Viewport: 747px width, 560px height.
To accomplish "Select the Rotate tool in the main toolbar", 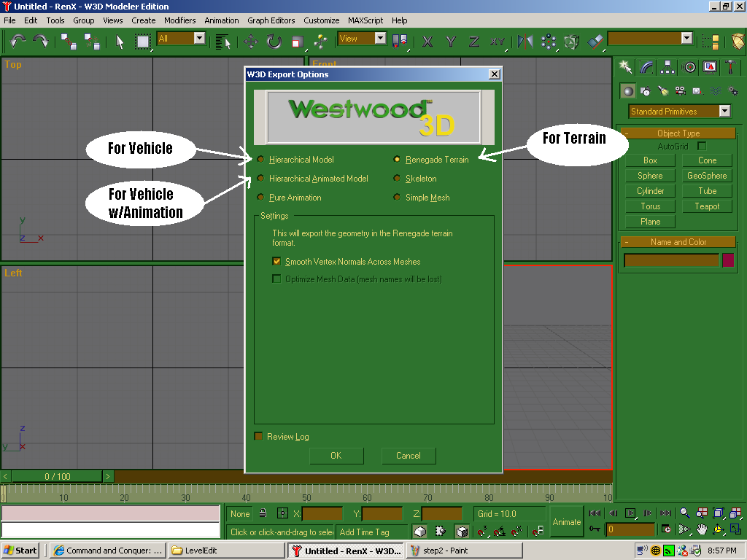I will (x=274, y=42).
